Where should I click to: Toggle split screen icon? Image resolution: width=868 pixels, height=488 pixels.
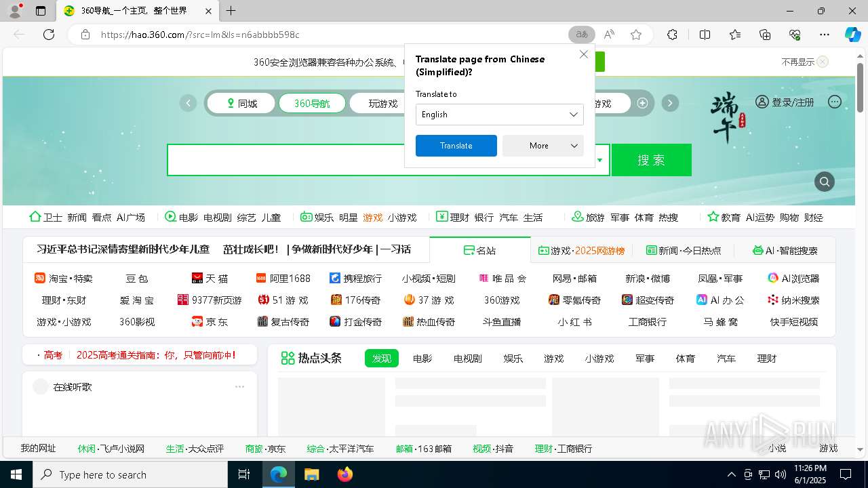[705, 35]
